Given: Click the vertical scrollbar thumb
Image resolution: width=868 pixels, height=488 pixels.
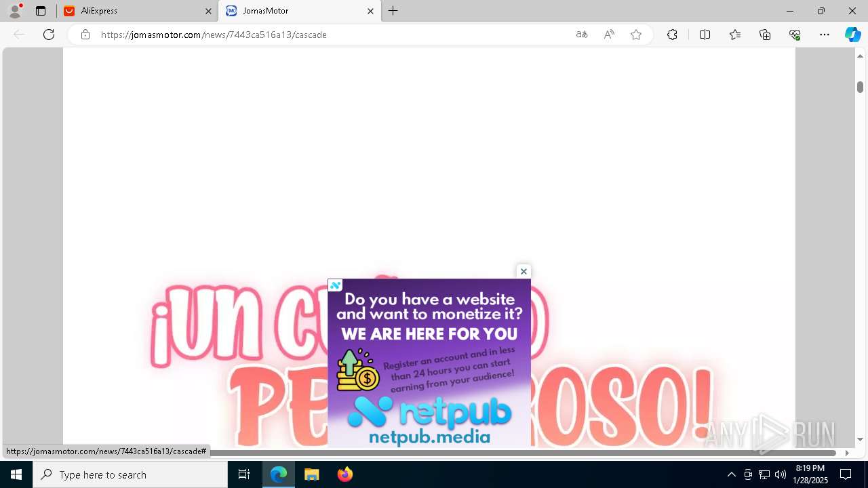Looking at the screenshot, I should (860, 87).
